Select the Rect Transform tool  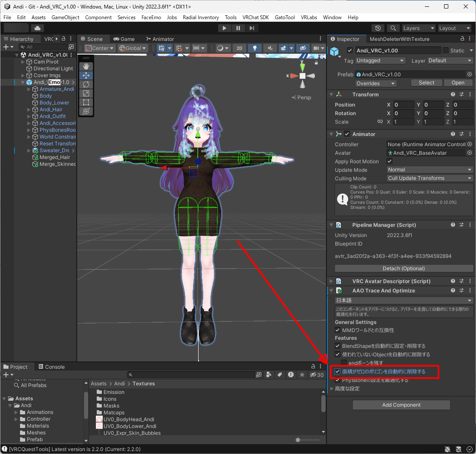pyautogui.click(x=86, y=102)
